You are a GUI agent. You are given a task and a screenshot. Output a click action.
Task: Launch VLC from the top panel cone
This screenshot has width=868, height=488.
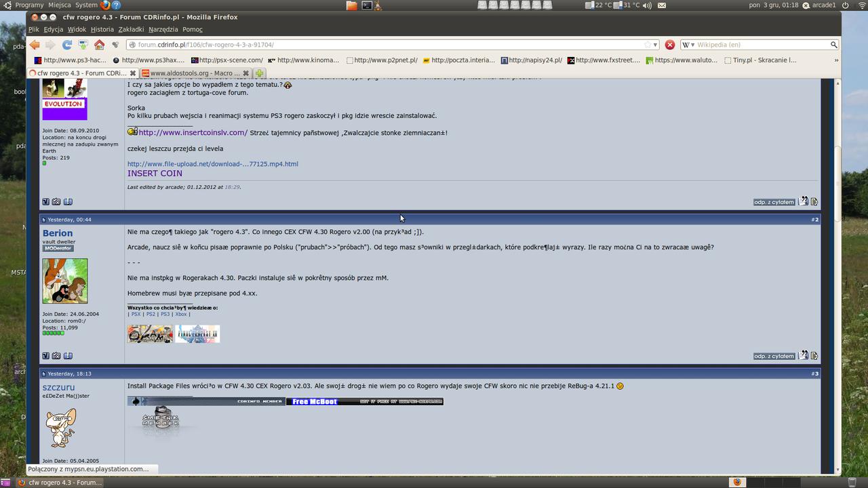pyautogui.click(x=378, y=5)
